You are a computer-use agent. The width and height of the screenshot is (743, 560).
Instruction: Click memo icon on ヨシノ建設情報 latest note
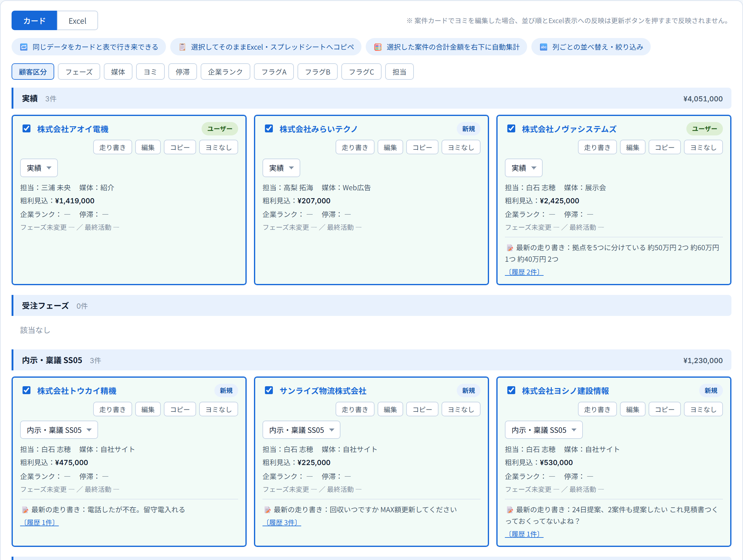click(510, 510)
